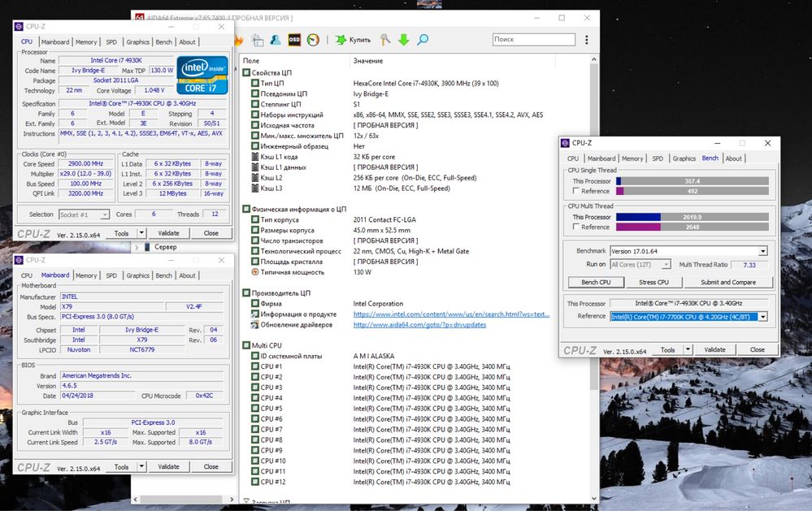Click the key license icon in AIDA64
This screenshot has height=511, width=812.
[384, 40]
